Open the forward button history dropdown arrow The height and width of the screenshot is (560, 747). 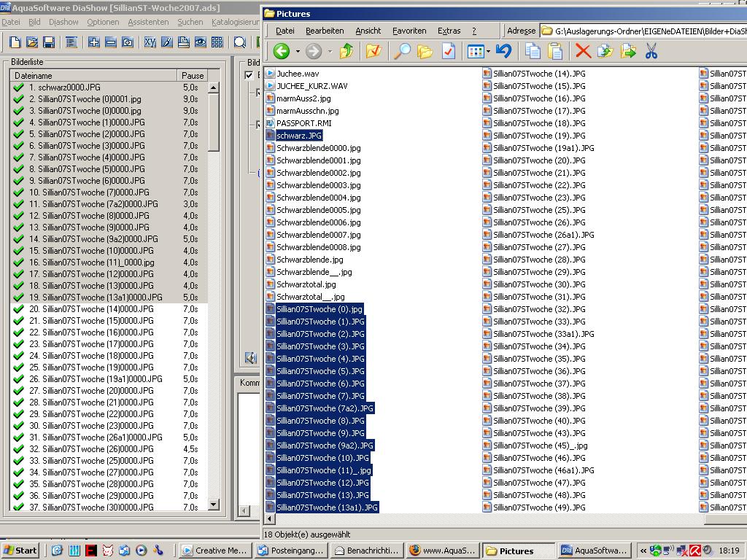[x=330, y=51]
